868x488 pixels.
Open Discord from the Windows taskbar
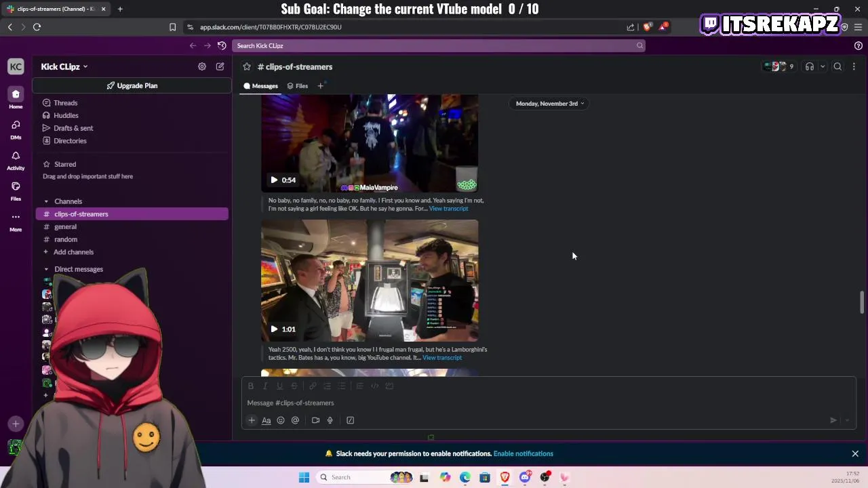coord(525,477)
